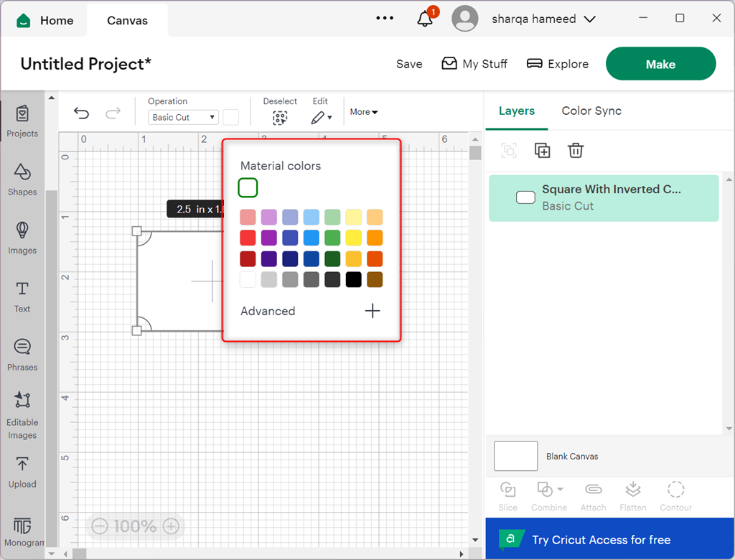The width and height of the screenshot is (735, 560).
Task: Open Editable Images
Action: click(x=22, y=415)
